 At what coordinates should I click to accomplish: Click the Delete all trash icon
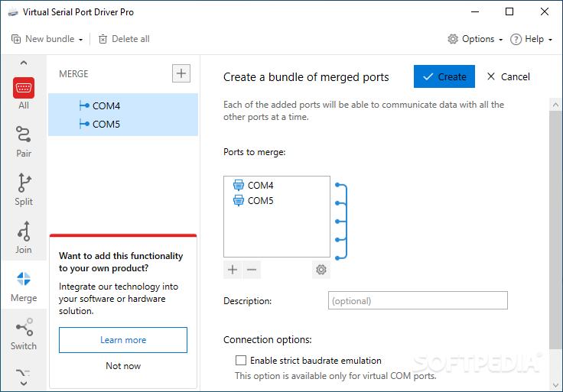[x=103, y=39]
